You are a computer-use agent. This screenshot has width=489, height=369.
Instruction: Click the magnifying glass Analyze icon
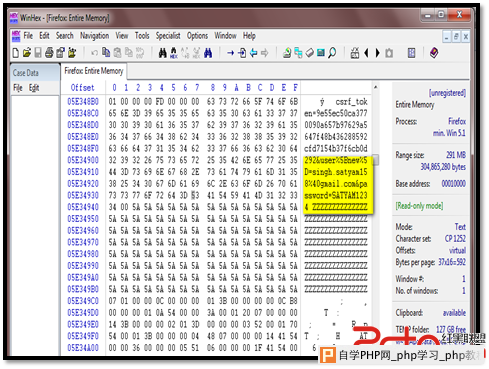[x=332, y=53]
